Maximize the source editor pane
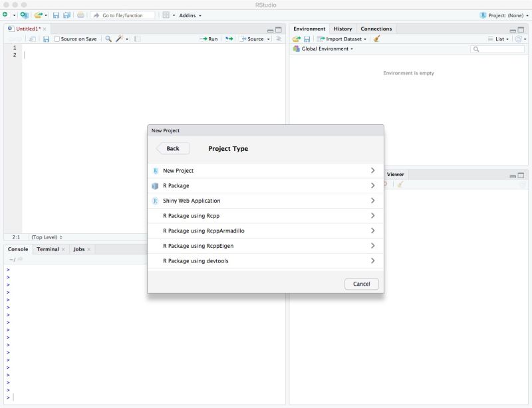 pyautogui.click(x=279, y=30)
